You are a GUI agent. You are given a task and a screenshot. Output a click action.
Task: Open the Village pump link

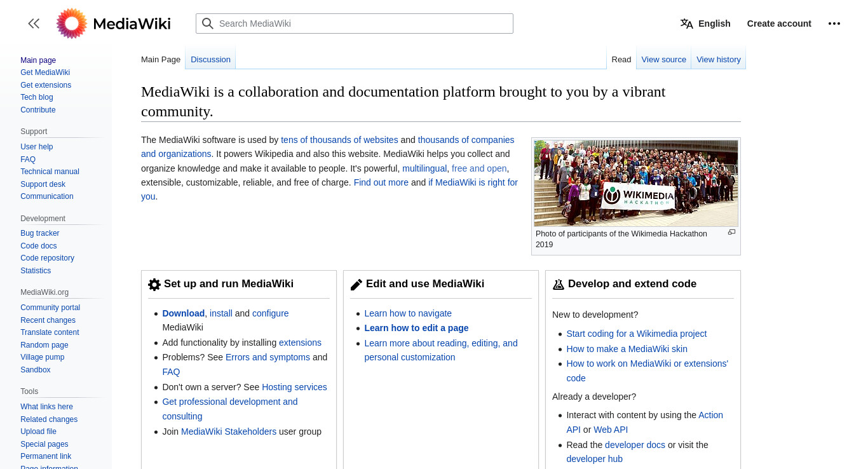43,357
